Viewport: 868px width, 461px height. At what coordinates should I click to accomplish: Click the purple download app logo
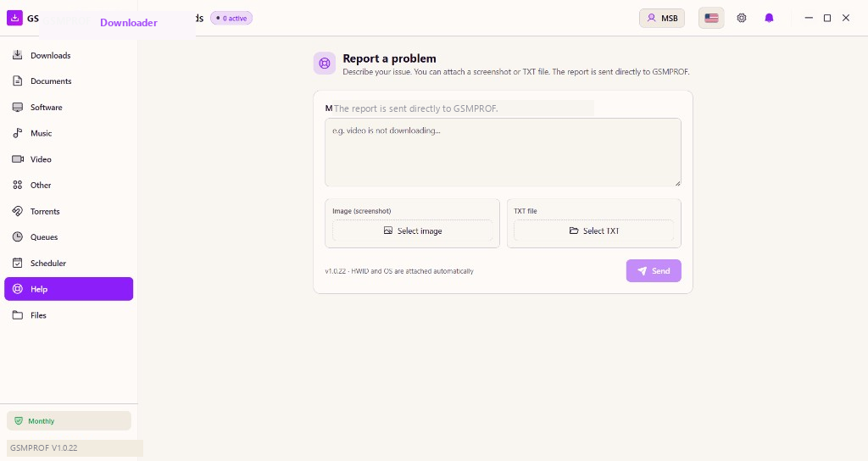click(14, 18)
